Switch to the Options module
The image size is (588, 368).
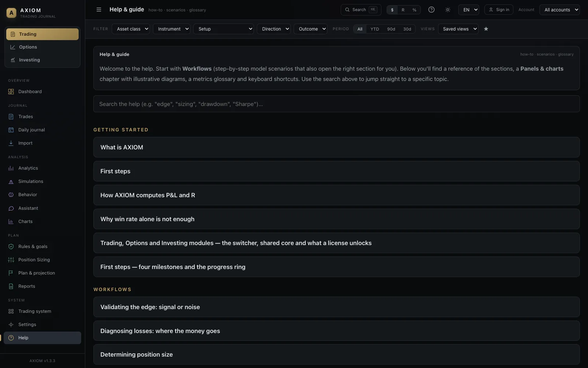coord(42,47)
